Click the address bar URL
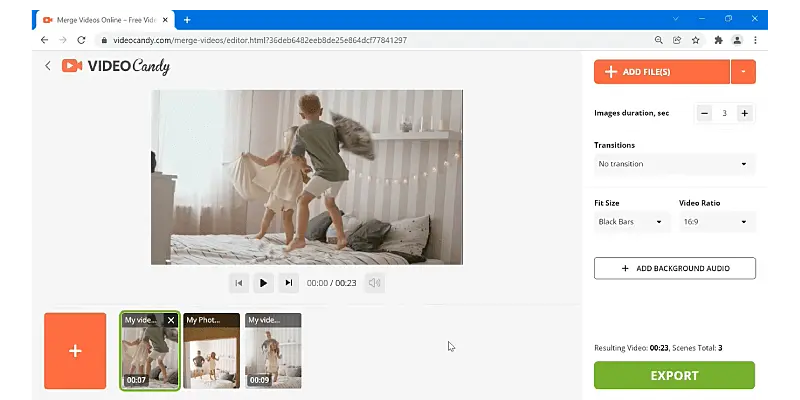The height and width of the screenshot is (400, 800). (260, 40)
